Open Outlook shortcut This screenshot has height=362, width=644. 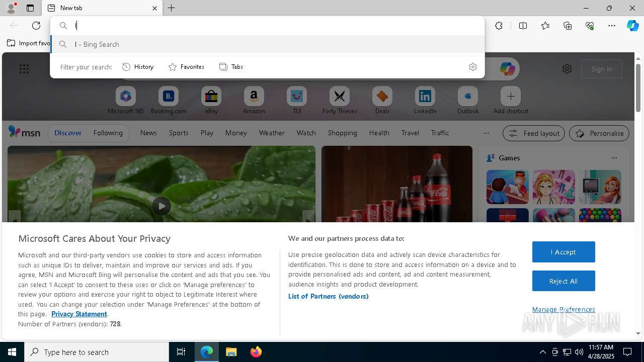468,101
